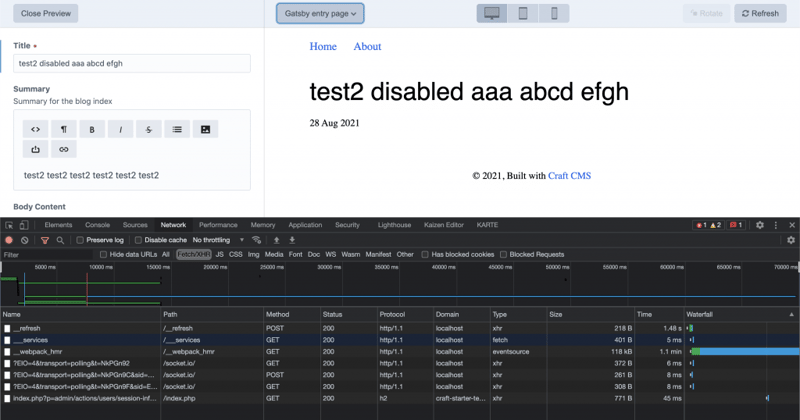Check the Disable cache option

tap(138, 240)
